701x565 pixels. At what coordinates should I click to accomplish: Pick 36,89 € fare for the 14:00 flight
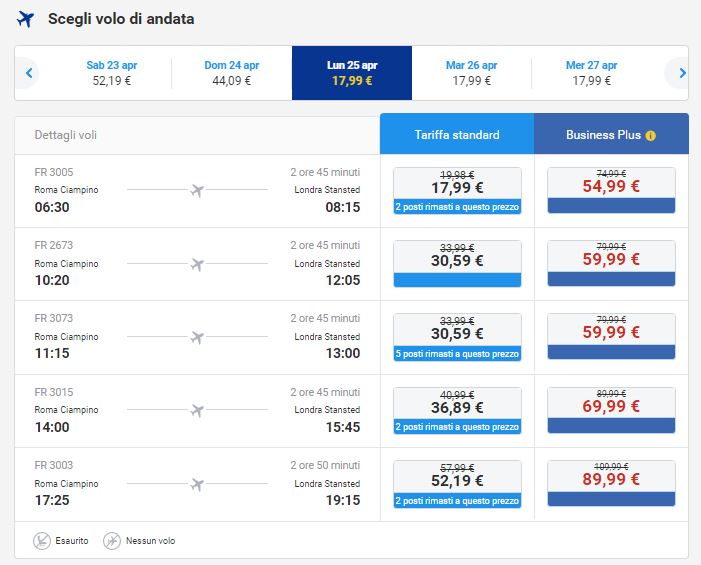coord(457,411)
